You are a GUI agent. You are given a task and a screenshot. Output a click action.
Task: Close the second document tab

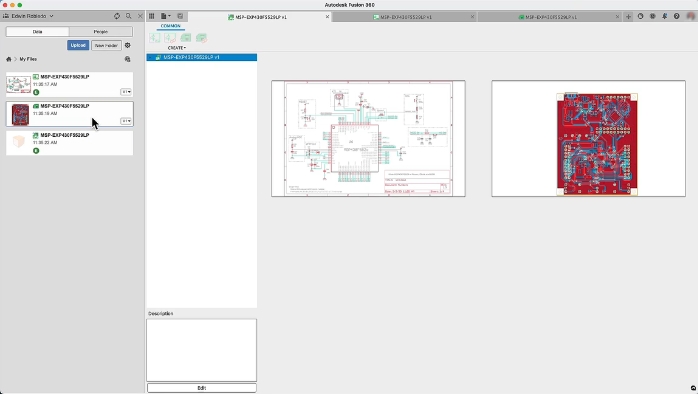pyautogui.click(x=472, y=17)
